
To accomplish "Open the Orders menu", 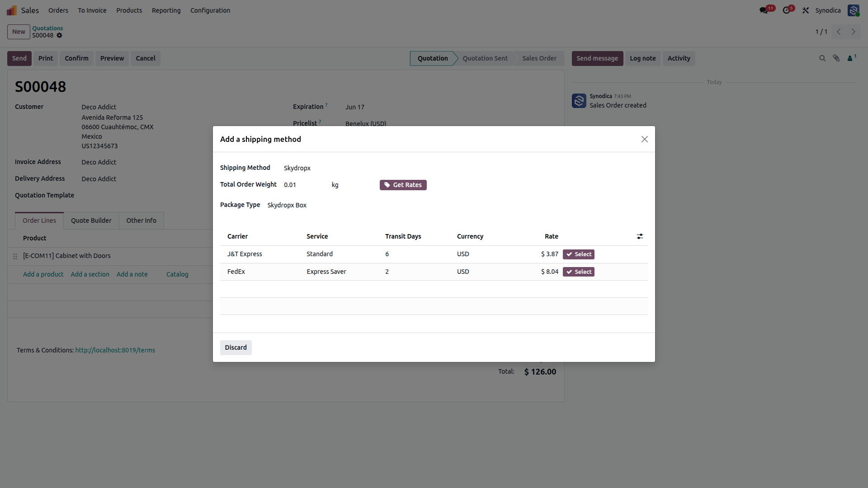I will [58, 10].
